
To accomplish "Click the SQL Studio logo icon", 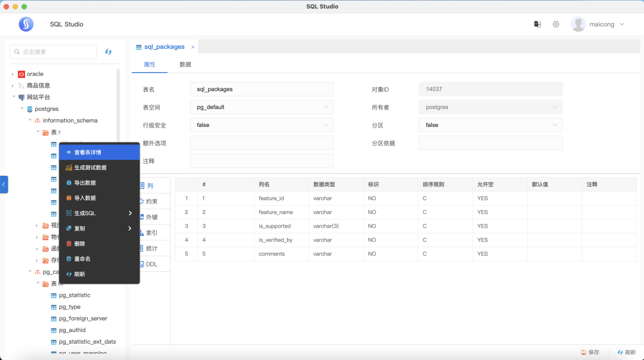I will 26,24.
